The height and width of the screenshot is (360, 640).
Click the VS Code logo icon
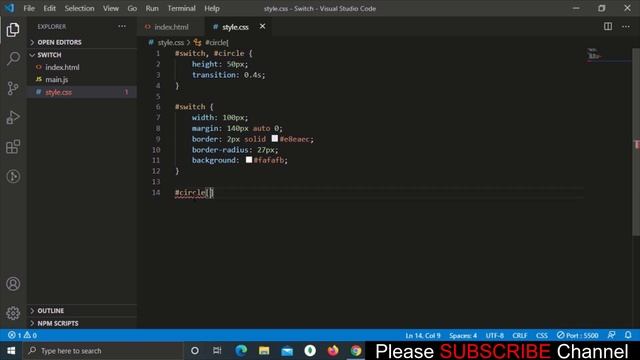pos(9,8)
